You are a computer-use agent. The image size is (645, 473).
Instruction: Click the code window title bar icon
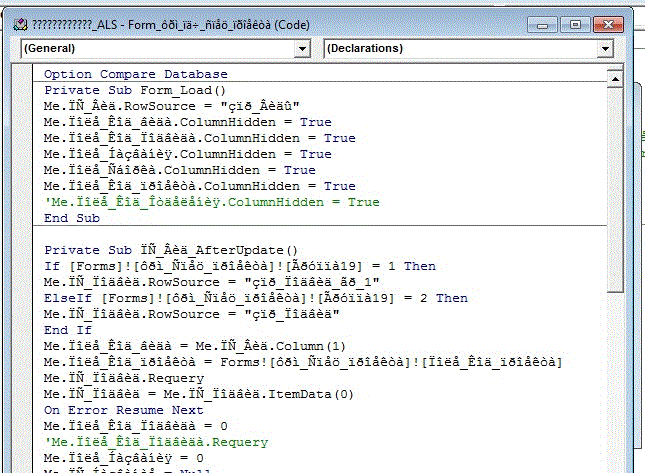(20, 25)
